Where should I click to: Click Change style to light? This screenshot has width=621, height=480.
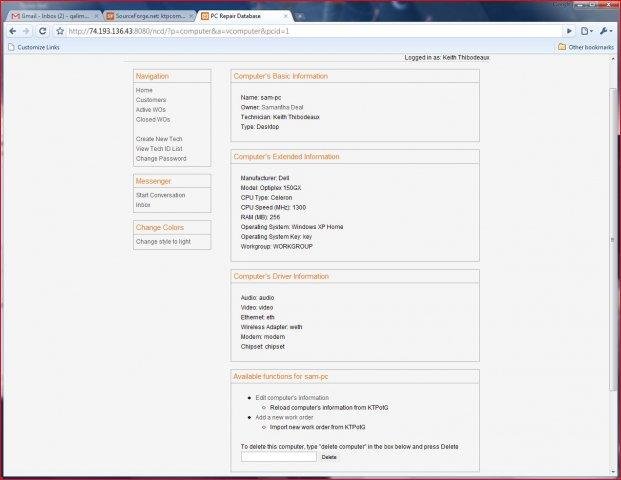point(163,242)
